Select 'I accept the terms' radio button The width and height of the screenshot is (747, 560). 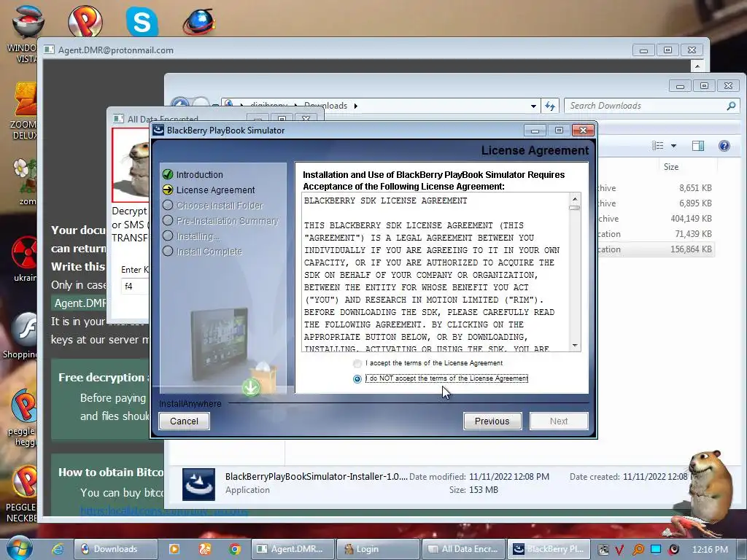click(357, 364)
